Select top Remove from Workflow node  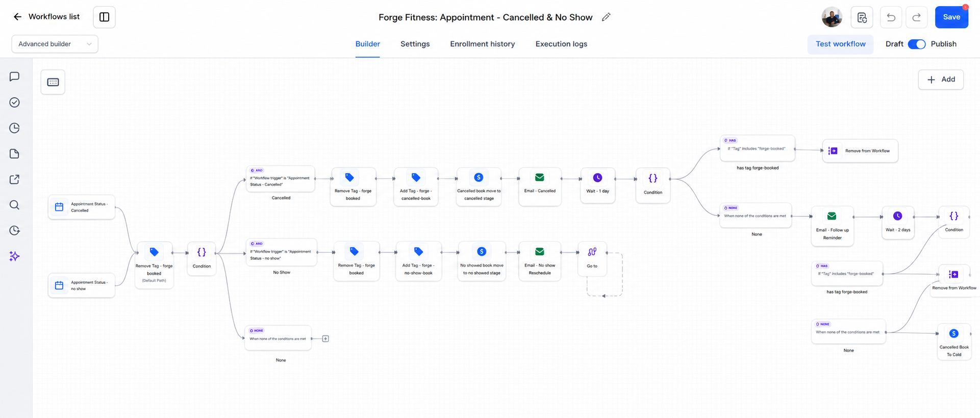pyautogui.click(x=860, y=151)
